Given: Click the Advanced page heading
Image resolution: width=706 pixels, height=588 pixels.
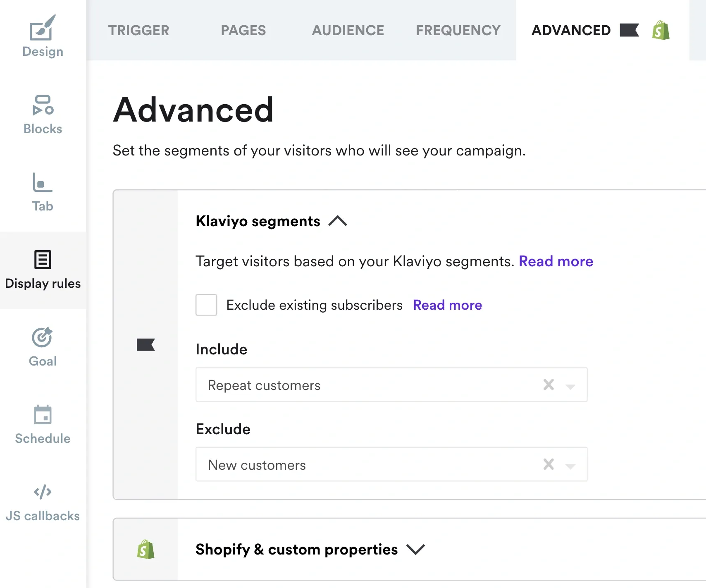Looking at the screenshot, I should pyautogui.click(x=193, y=110).
